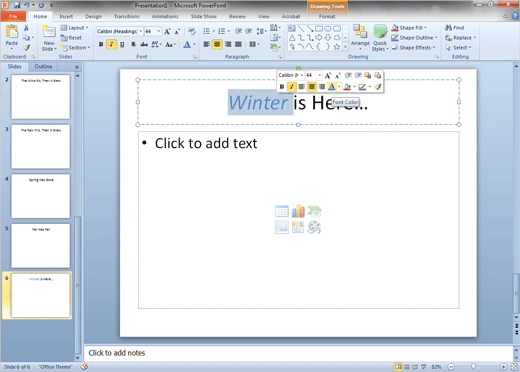
Task: Click mini toolbar Font Color button
Action: pyautogui.click(x=332, y=87)
